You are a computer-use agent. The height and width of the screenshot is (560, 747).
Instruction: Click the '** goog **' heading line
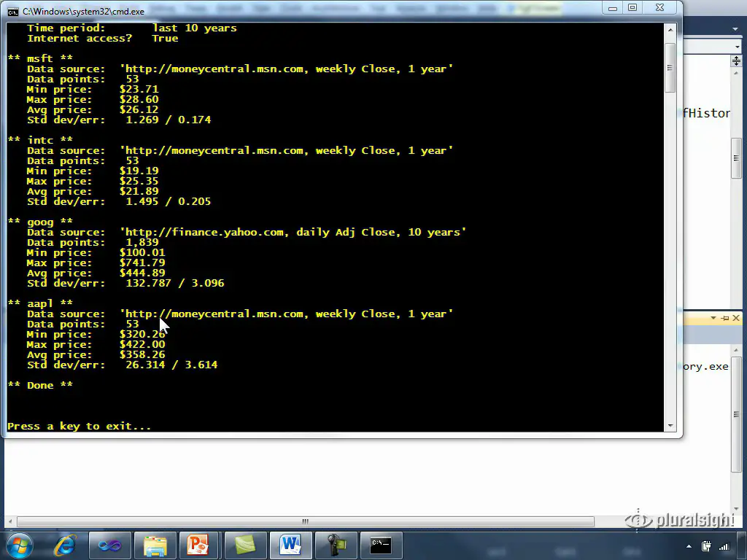[x=41, y=222]
